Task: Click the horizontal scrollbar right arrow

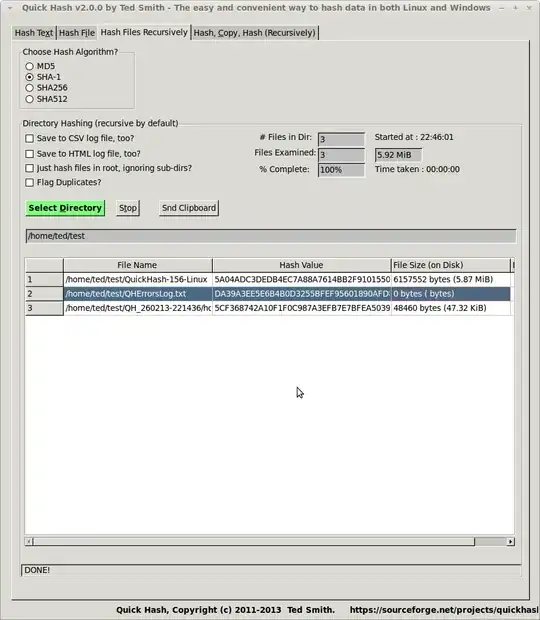Action: 511,541
